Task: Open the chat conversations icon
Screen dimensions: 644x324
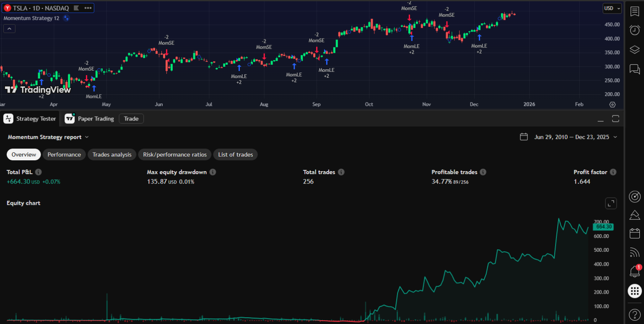Action: coord(634,69)
